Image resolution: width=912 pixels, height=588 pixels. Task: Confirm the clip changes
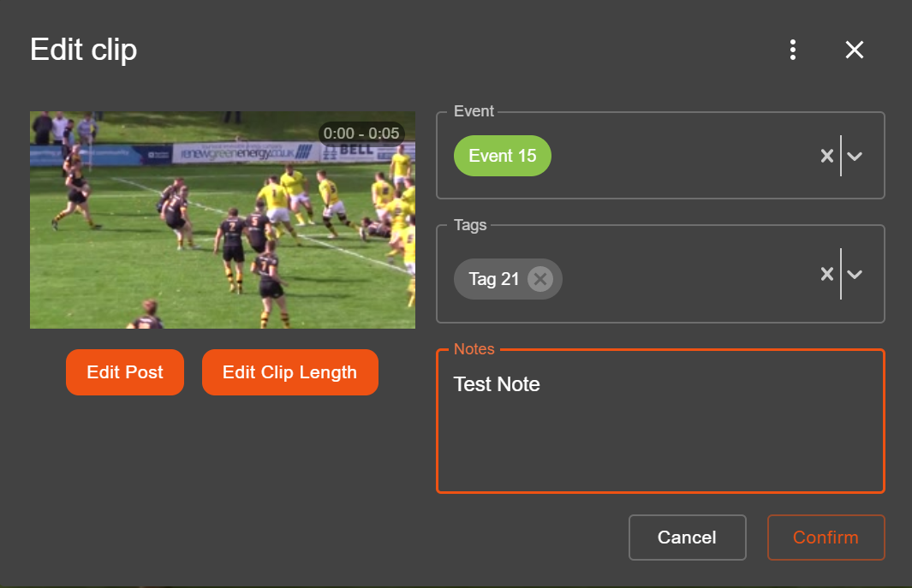click(825, 538)
